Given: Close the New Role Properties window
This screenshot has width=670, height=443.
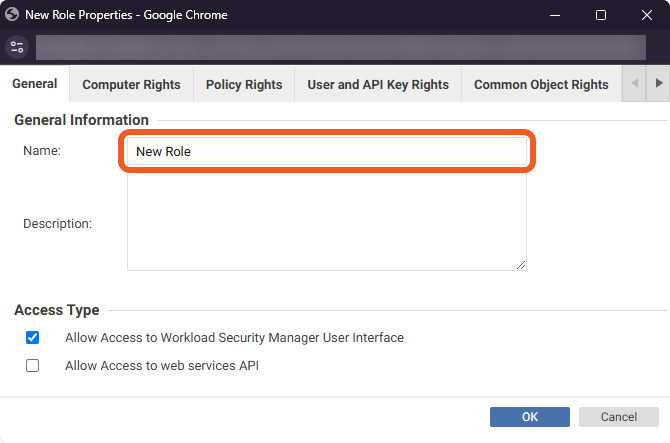Looking at the screenshot, I should (646, 15).
